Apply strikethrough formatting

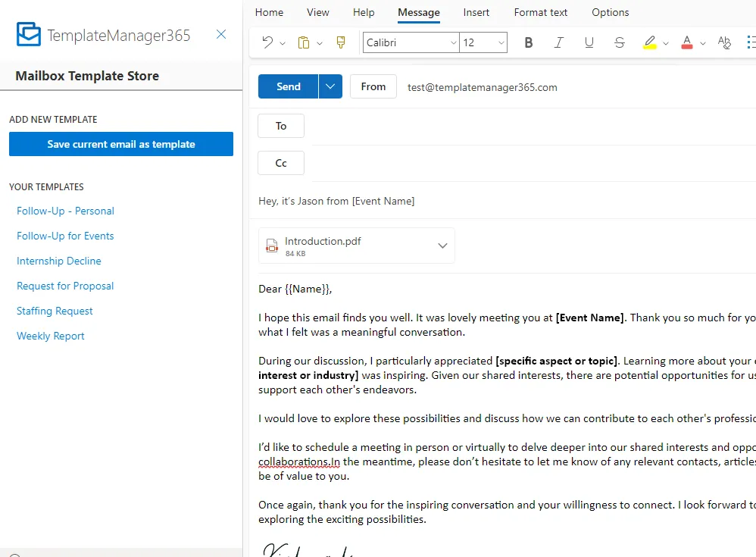[619, 42]
